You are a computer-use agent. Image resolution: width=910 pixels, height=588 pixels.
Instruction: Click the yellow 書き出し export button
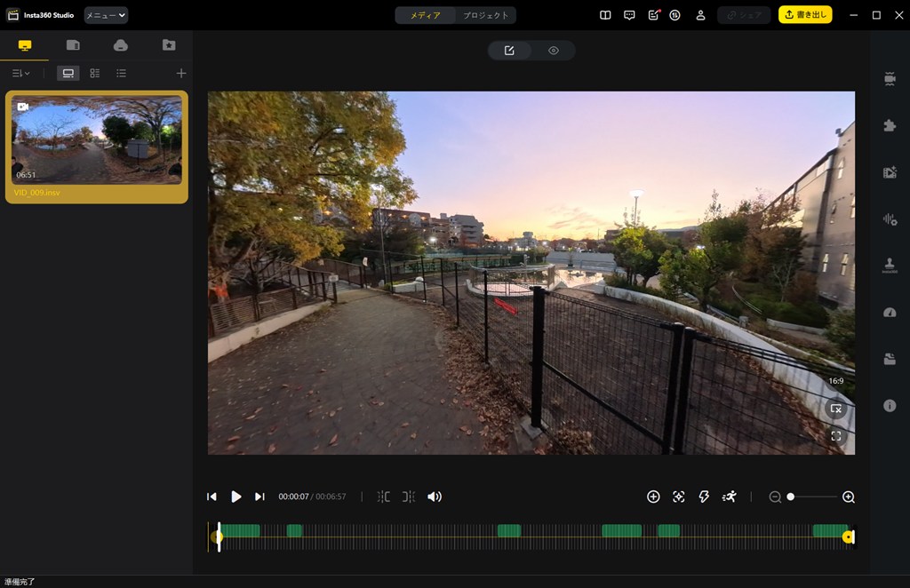pyautogui.click(x=805, y=15)
